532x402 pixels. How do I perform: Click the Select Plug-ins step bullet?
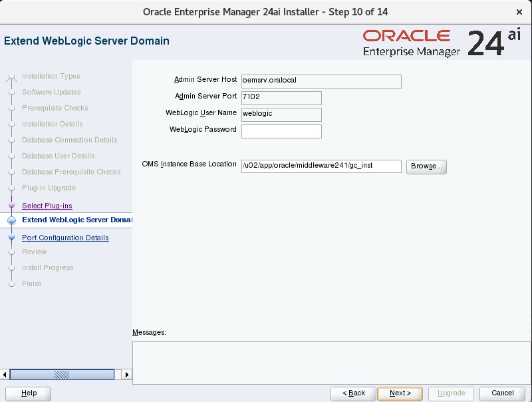click(x=11, y=205)
